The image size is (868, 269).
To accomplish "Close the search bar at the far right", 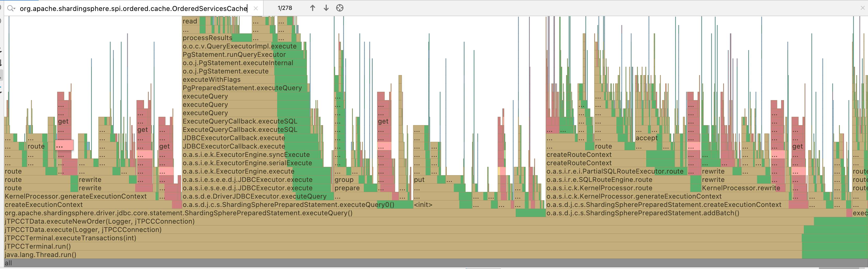I will (863, 8).
